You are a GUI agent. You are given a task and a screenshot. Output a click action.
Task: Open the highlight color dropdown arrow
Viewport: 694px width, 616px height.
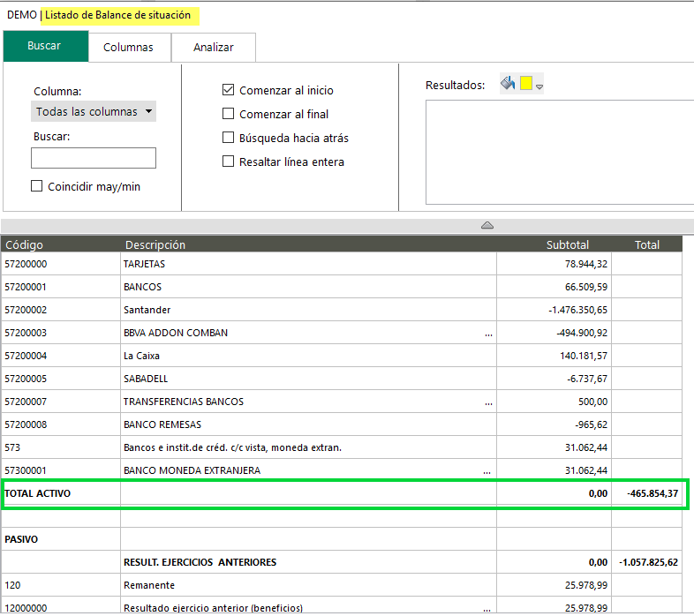click(x=539, y=86)
